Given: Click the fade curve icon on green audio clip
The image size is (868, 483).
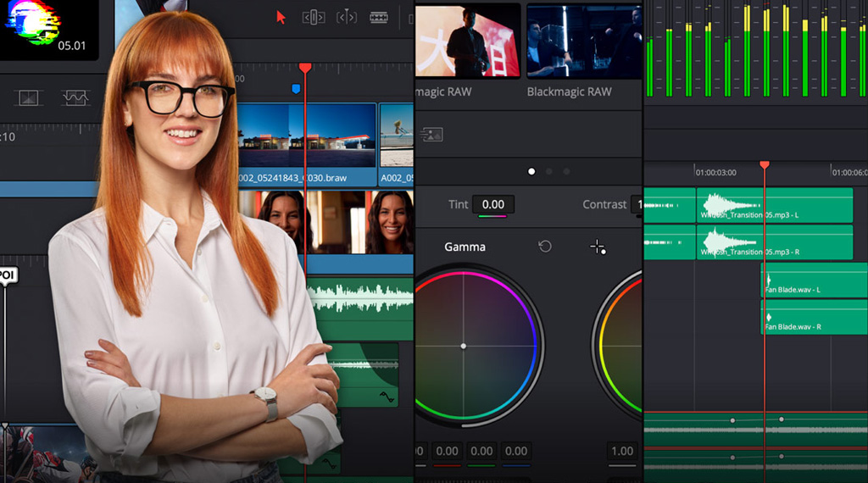Looking at the screenshot, I should pos(387,397).
